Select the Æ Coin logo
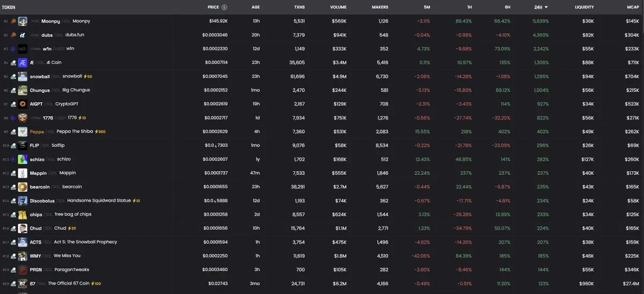 point(23,63)
